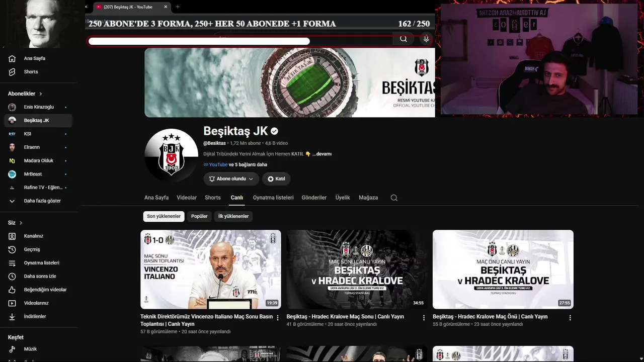Expand channel description via ...devamı

tap(322, 154)
